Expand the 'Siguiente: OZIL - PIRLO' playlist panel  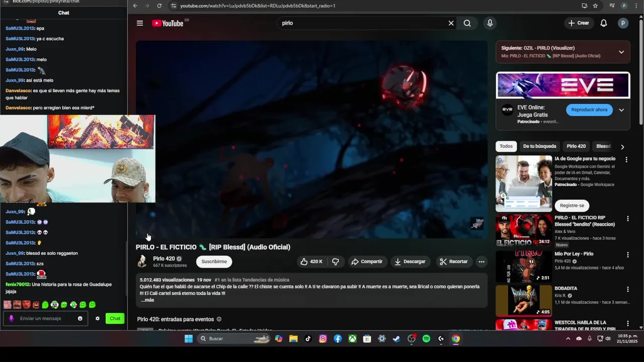[x=621, y=52]
